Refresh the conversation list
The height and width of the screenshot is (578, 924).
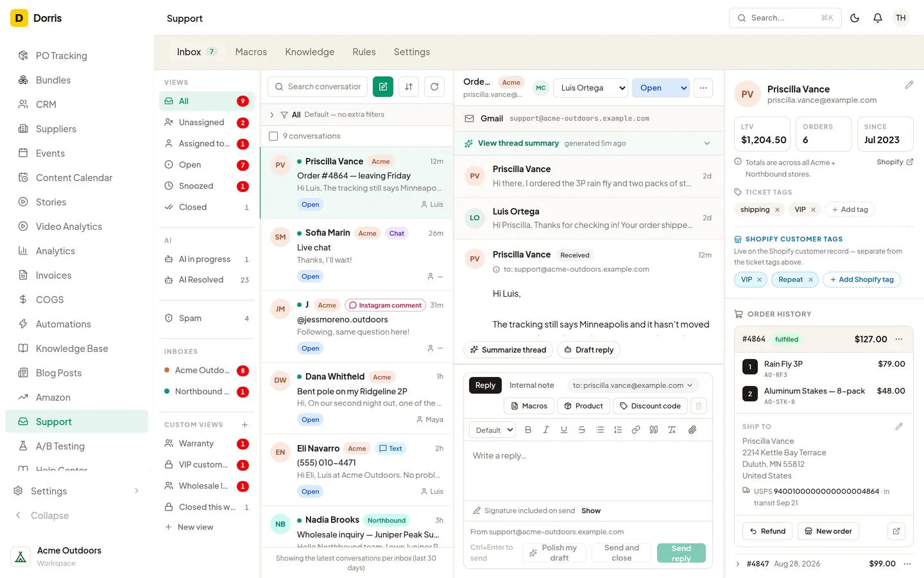(434, 87)
